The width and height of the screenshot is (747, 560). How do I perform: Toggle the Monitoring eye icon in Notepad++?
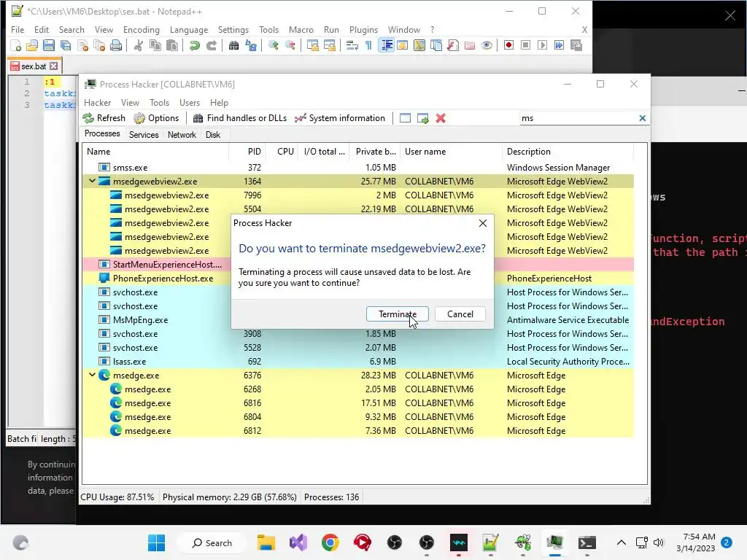(x=487, y=46)
